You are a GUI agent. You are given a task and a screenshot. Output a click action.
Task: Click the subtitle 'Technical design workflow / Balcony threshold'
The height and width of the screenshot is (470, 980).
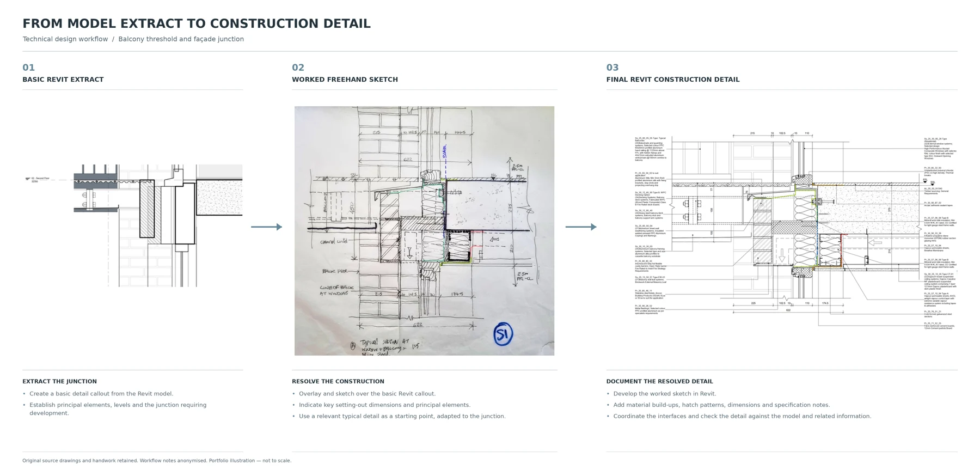click(x=133, y=39)
